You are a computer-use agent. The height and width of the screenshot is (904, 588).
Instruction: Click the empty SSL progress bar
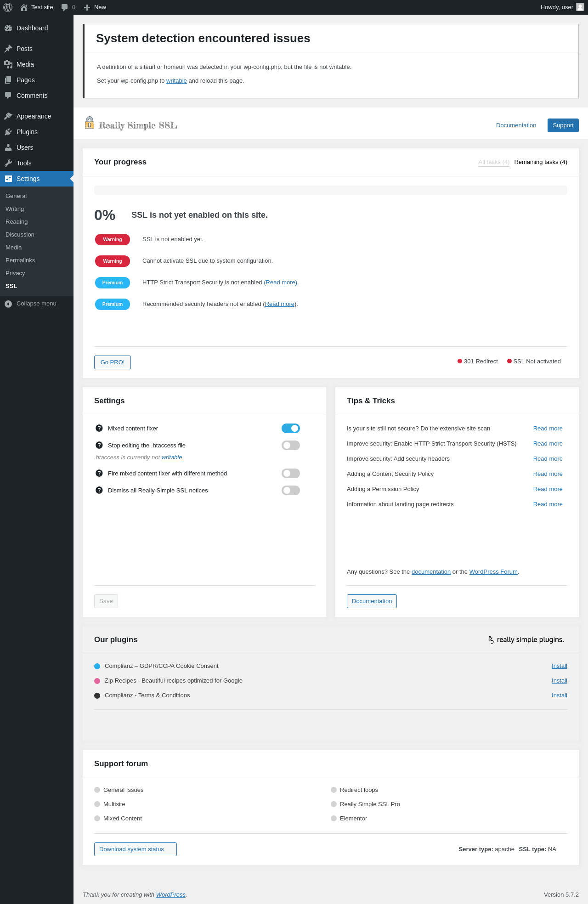[330, 190]
